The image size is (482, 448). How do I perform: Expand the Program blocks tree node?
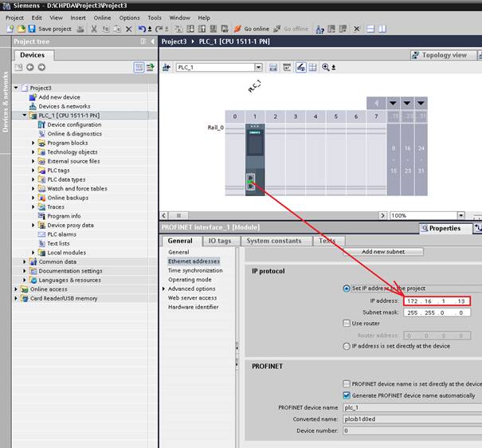tap(33, 143)
